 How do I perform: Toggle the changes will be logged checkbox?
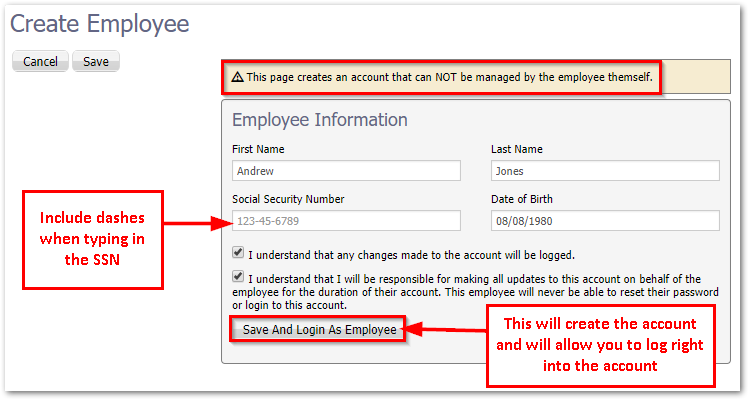click(238, 253)
